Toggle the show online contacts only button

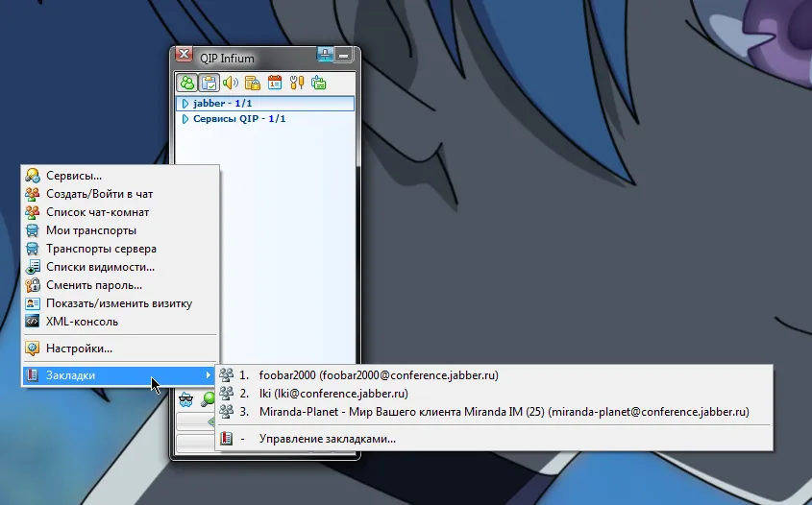point(187,83)
